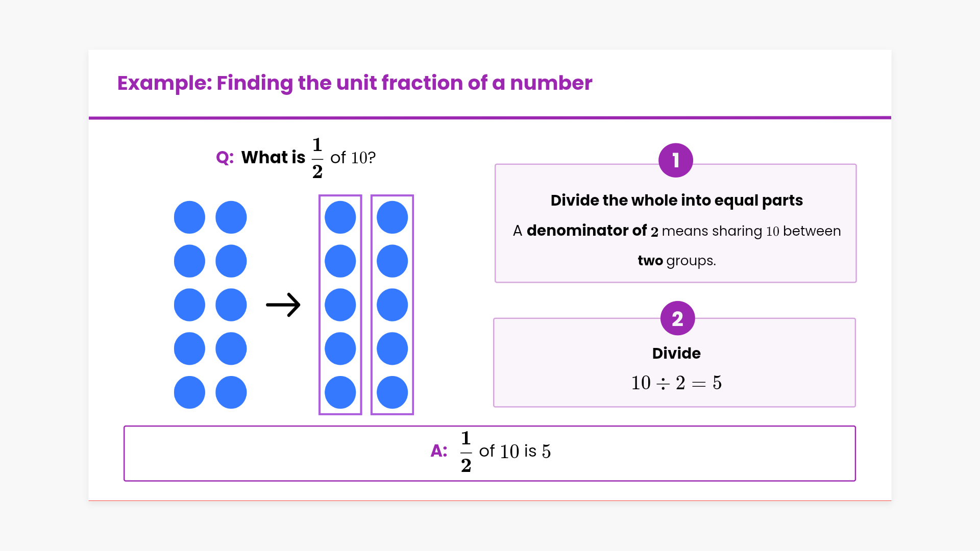Click the top-left blue dot of the ungrouped set
The width and height of the screenshot is (980, 551).
tap(189, 217)
